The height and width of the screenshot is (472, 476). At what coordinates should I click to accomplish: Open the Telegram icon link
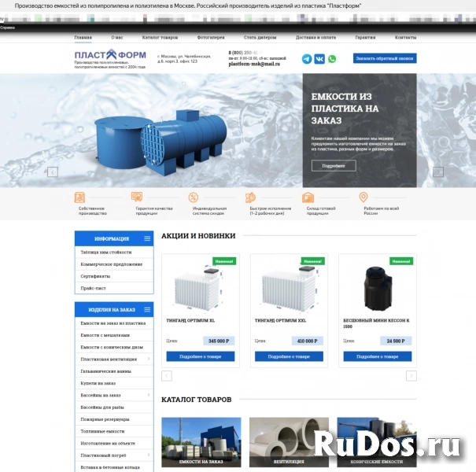(307, 59)
